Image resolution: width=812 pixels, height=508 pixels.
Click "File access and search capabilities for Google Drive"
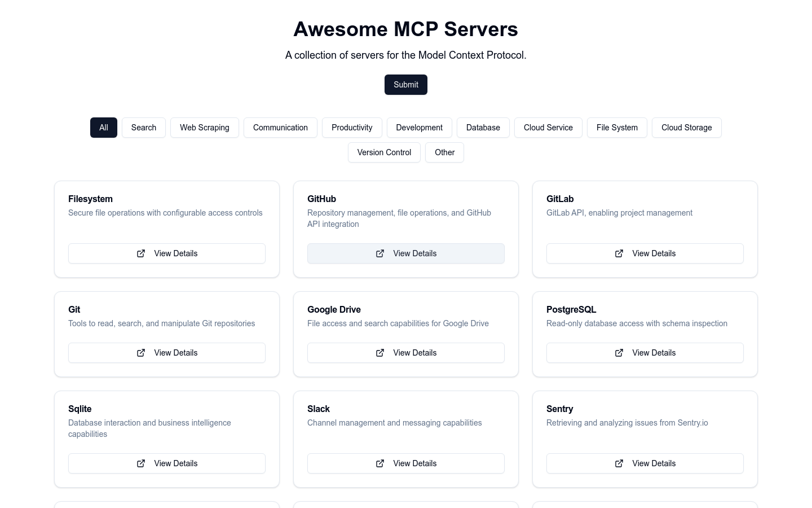pyautogui.click(x=398, y=323)
